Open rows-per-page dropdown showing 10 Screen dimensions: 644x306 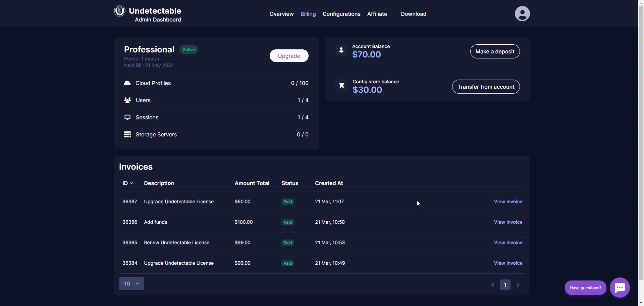point(131,283)
